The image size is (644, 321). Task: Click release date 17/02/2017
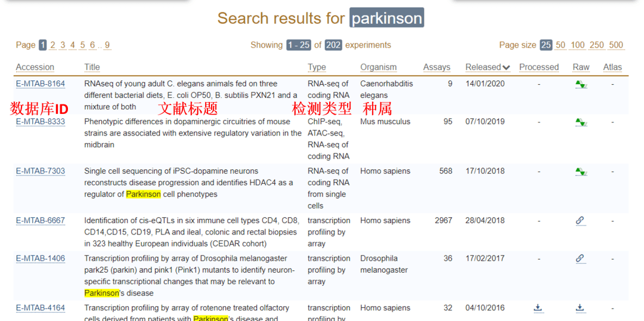[485, 258]
